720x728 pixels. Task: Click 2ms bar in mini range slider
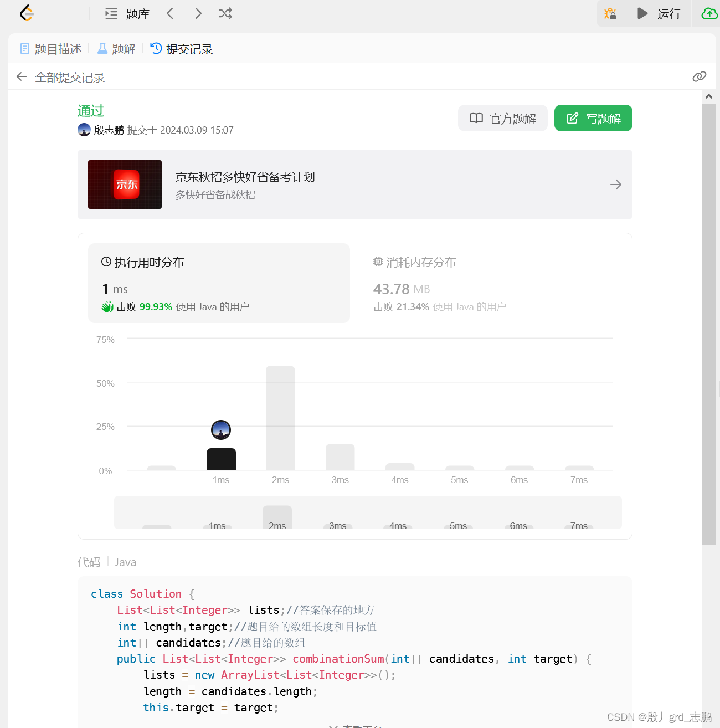pyautogui.click(x=277, y=517)
